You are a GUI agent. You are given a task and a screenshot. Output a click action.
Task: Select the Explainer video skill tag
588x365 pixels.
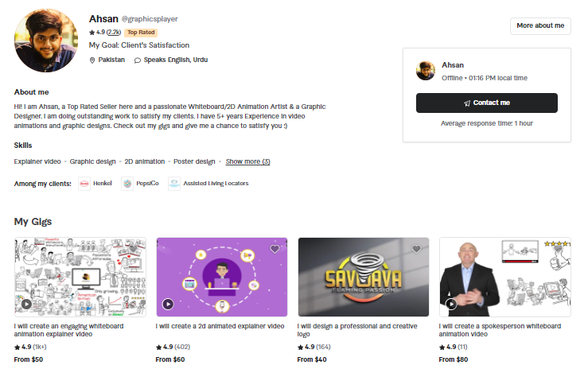(37, 161)
